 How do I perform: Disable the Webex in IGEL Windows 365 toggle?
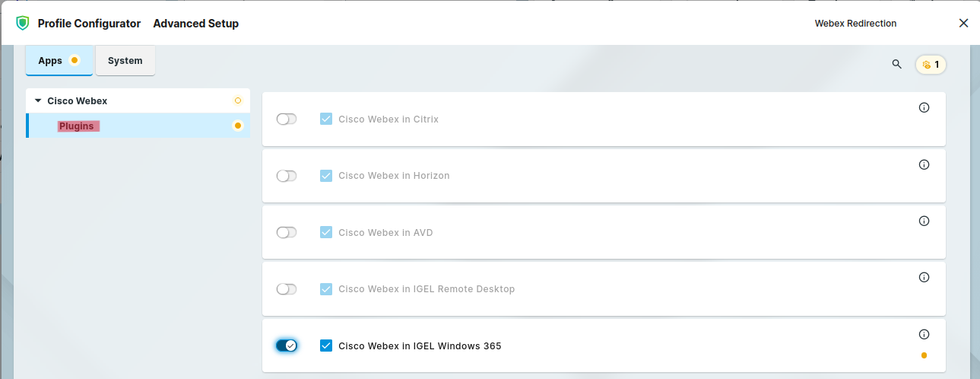[x=286, y=346]
